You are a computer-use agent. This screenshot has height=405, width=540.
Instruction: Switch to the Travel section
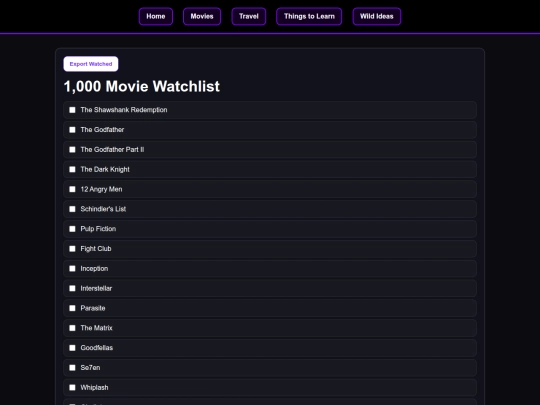pyautogui.click(x=249, y=16)
